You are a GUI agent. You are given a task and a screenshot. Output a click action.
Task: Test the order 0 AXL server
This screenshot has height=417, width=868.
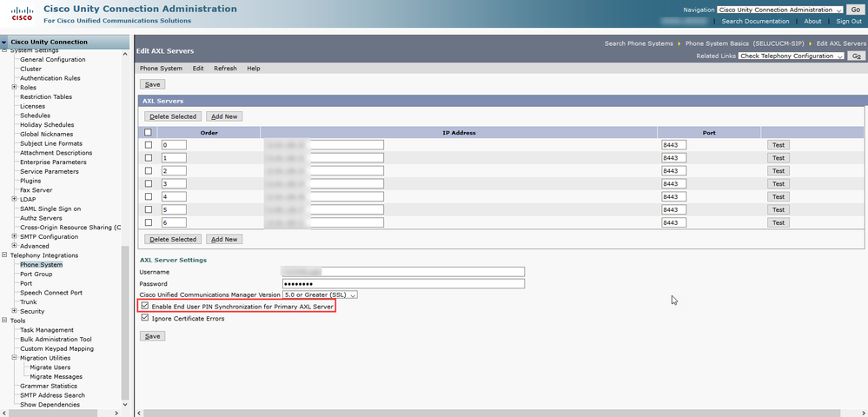point(779,144)
